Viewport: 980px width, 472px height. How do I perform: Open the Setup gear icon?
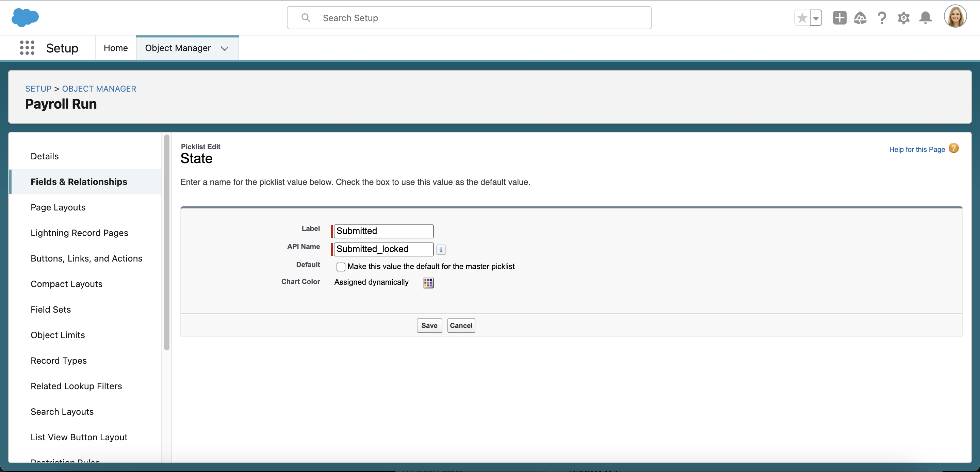click(903, 17)
